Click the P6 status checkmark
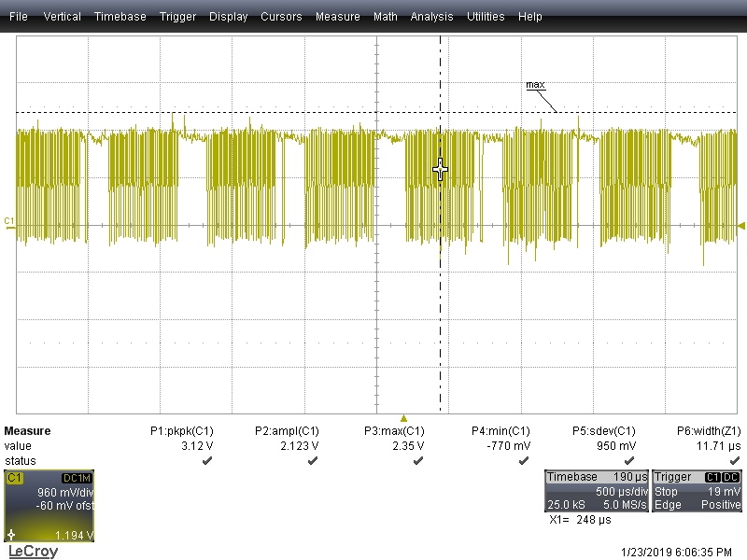 tap(735, 460)
